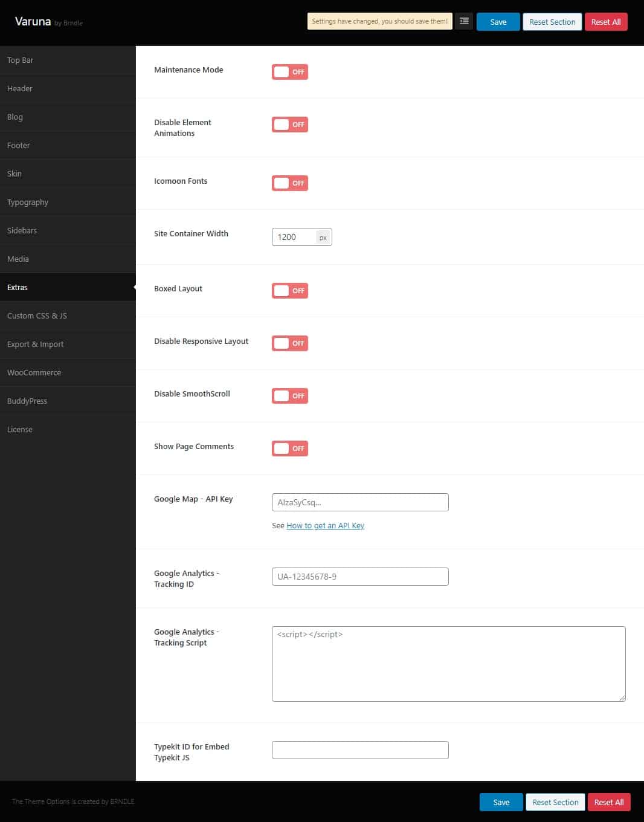This screenshot has width=644, height=822.
Task: Enable the Show Page Comments switch
Action: pyautogui.click(x=290, y=448)
